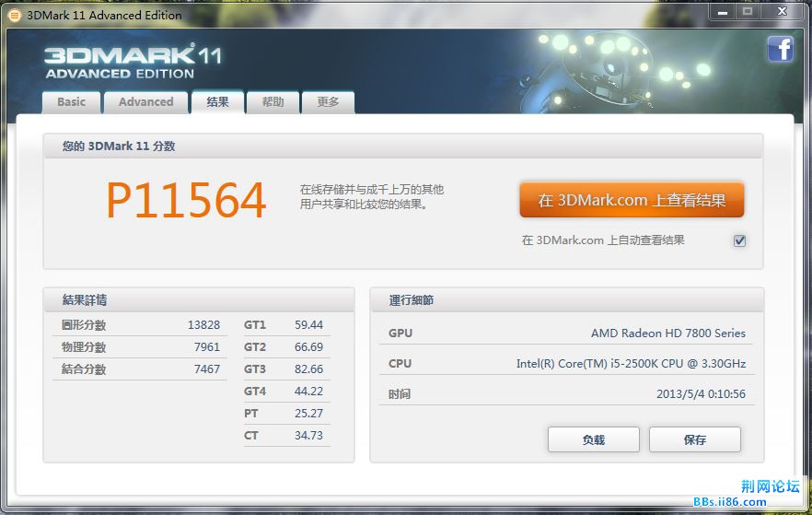Image resolution: width=812 pixels, height=515 pixels.
Task: Close the 3DMark 11 window
Action: [x=782, y=12]
